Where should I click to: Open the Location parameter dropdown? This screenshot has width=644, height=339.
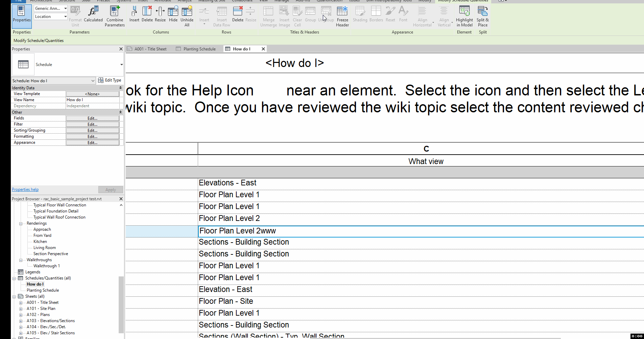[x=51, y=17]
